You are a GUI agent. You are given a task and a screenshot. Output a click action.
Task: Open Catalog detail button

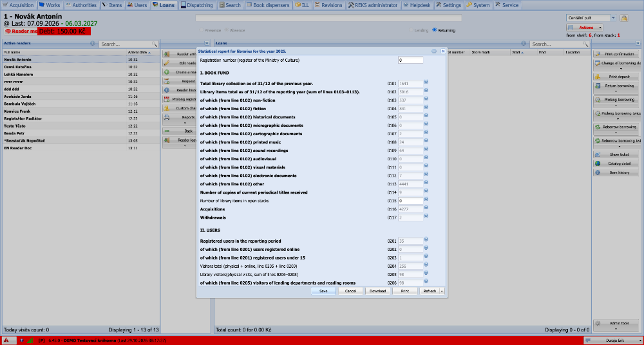616,163
